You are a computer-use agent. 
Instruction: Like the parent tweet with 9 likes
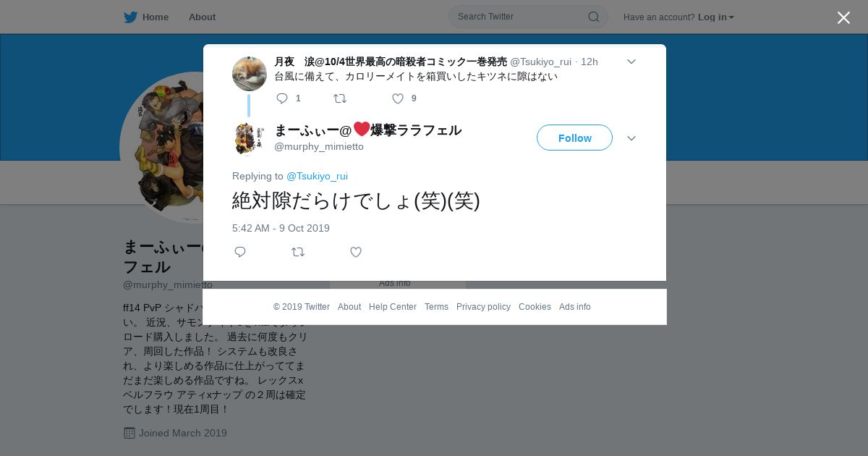click(398, 98)
